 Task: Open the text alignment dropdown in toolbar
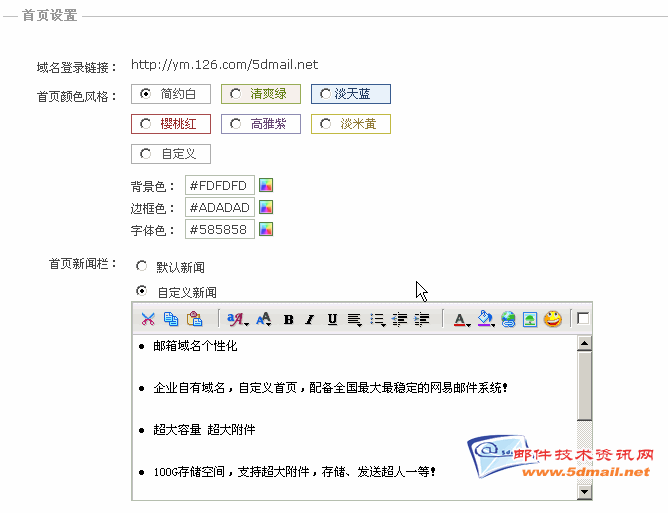(355, 320)
